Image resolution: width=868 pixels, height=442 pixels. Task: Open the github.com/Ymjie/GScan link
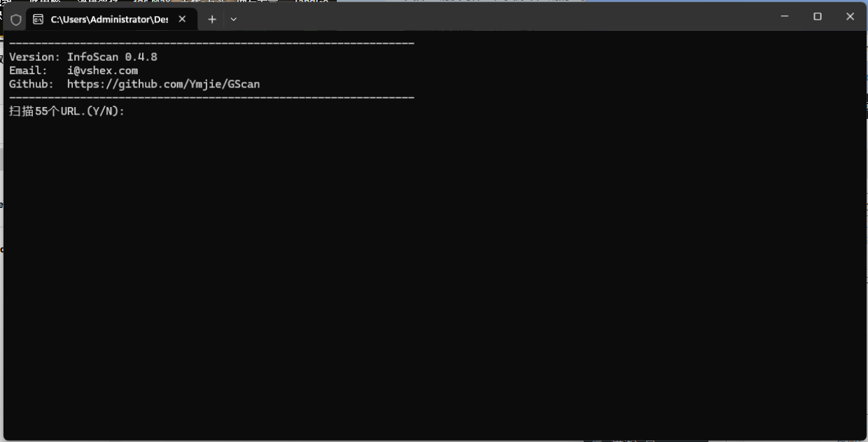tap(163, 84)
